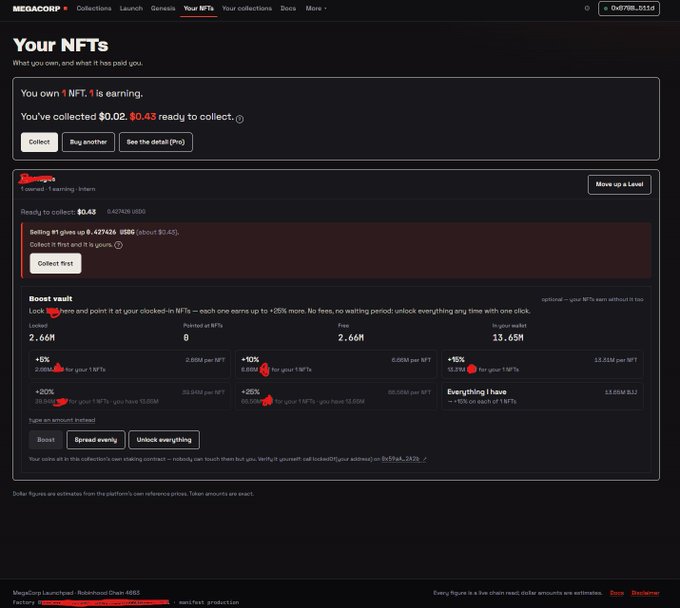Click the small circle icon beside the wallet button
This screenshot has height=608, width=680.
click(587, 8)
